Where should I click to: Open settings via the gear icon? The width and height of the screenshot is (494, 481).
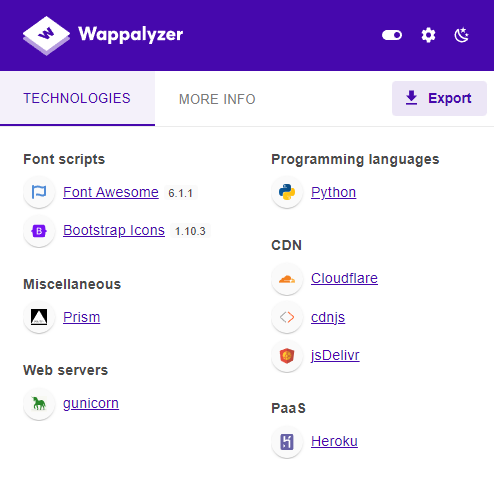pyautogui.click(x=428, y=35)
